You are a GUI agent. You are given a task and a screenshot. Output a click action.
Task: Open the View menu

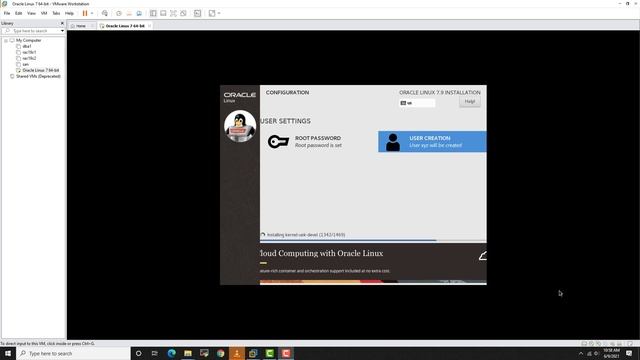click(x=31, y=13)
